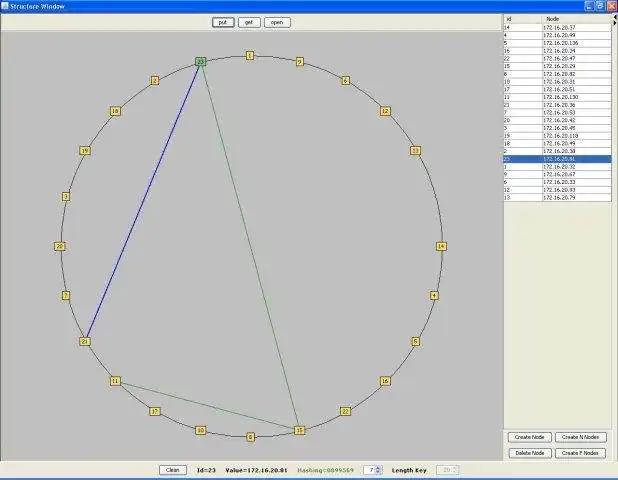Screen dimensions: 618x480
Task: Click Create N Nodes button
Action: [x=580, y=437]
